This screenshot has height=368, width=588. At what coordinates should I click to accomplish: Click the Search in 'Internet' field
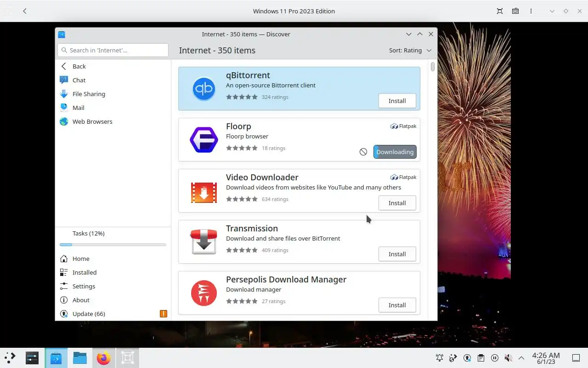113,50
